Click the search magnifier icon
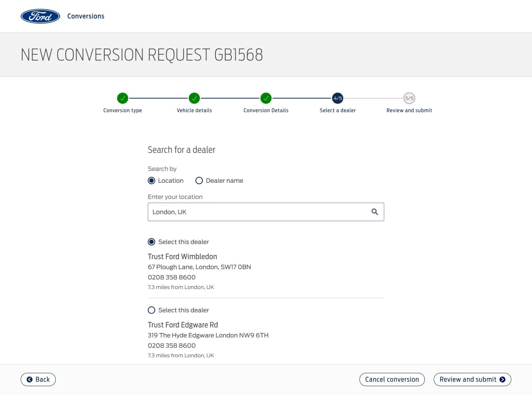Screen dimensions: 532x395 [x=375, y=212]
